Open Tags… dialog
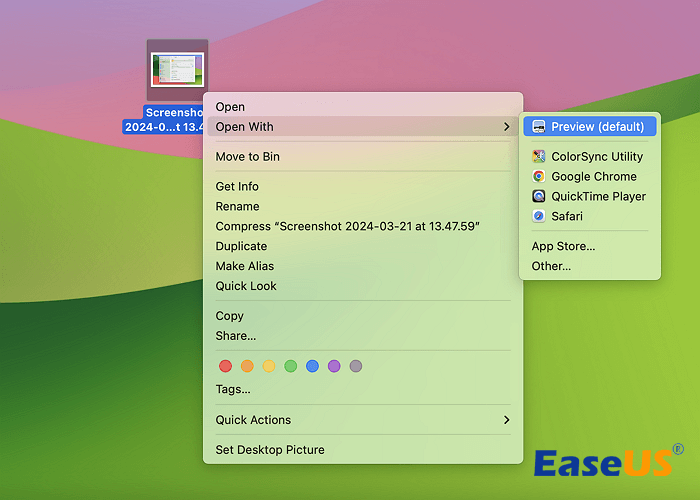The image size is (700, 500). coord(363,389)
